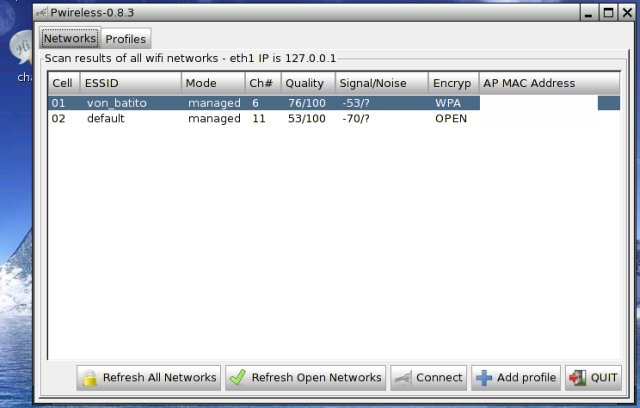Click the Add profile button
The width and height of the screenshot is (640, 408).
click(x=516, y=378)
